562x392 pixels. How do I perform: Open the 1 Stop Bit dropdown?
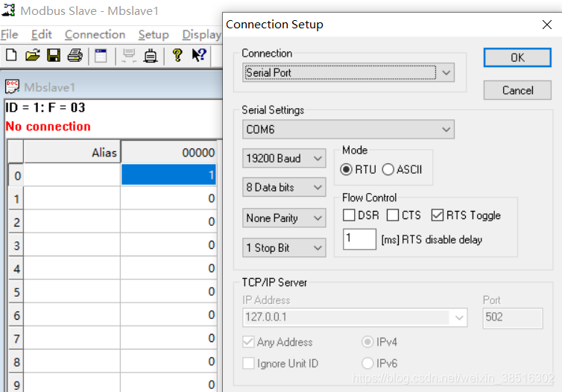click(x=284, y=247)
